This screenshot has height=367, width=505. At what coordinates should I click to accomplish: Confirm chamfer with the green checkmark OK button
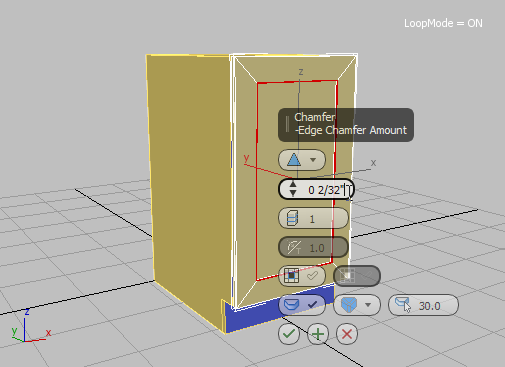[x=289, y=334]
